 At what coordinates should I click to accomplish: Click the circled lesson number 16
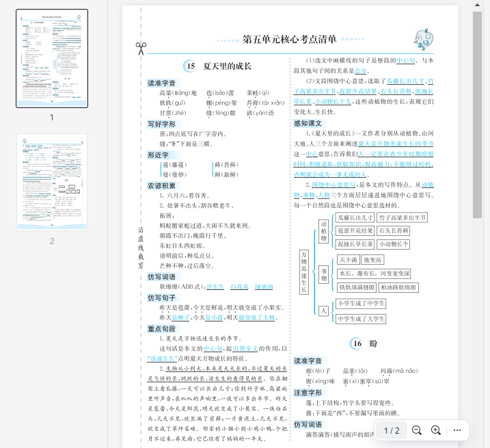(x=357, y=343)
